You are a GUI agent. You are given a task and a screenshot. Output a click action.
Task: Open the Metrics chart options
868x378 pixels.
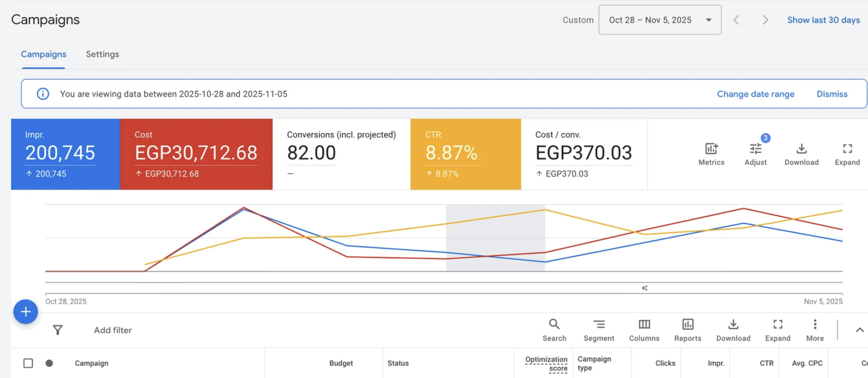pos(711,154)
